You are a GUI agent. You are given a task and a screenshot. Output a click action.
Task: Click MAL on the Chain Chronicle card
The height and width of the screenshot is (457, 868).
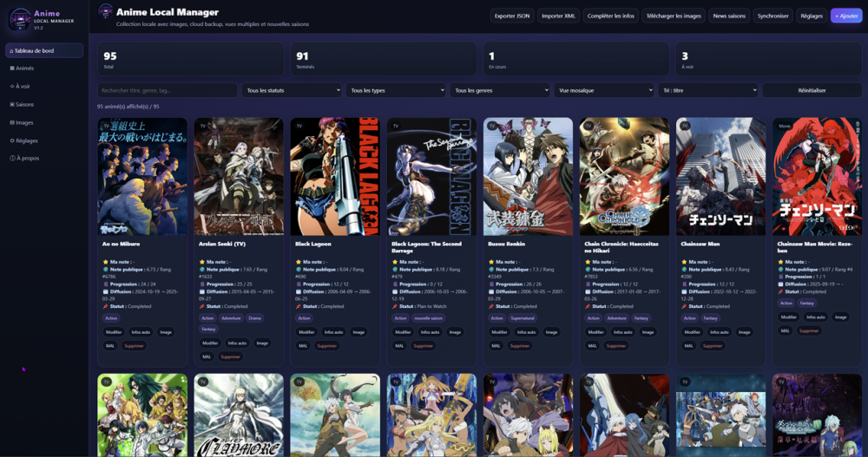[592, 346]
